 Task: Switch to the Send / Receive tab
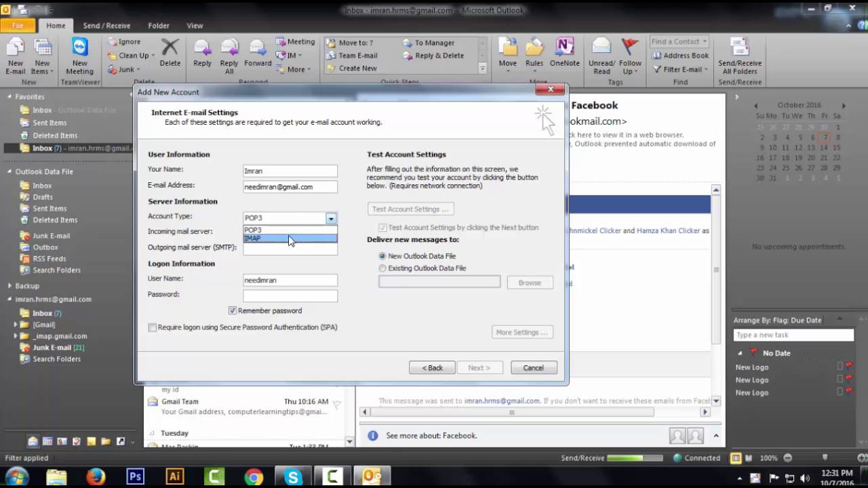106,26
